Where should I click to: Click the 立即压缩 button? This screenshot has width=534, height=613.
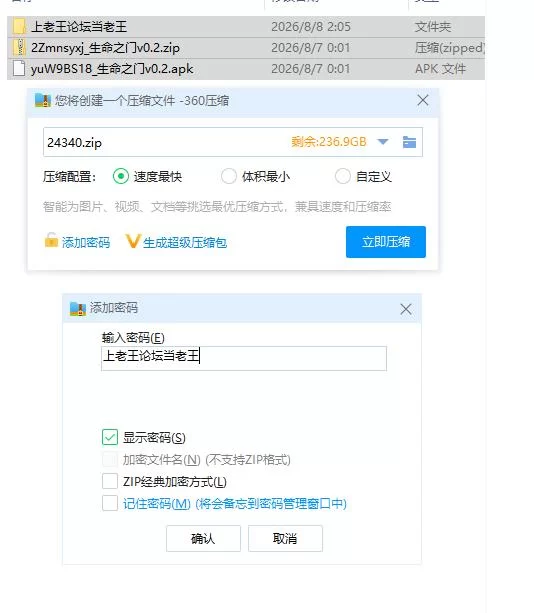click(386, 242)
